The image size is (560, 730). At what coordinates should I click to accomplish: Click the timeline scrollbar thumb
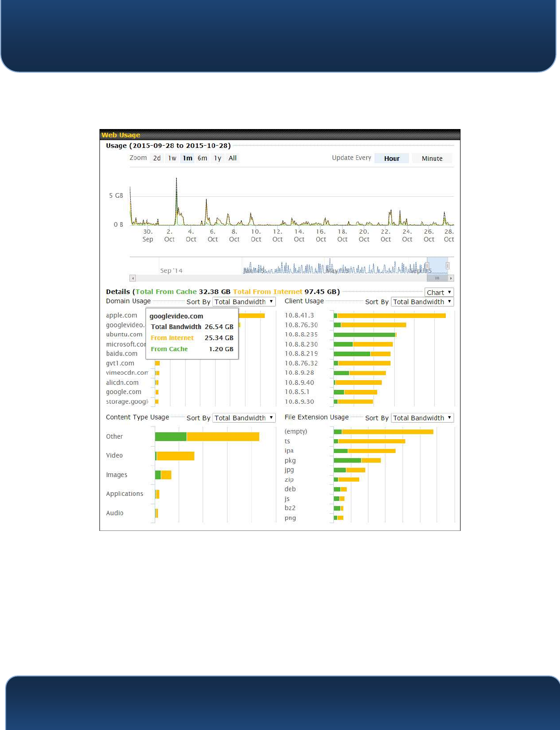tap(437, 278)
